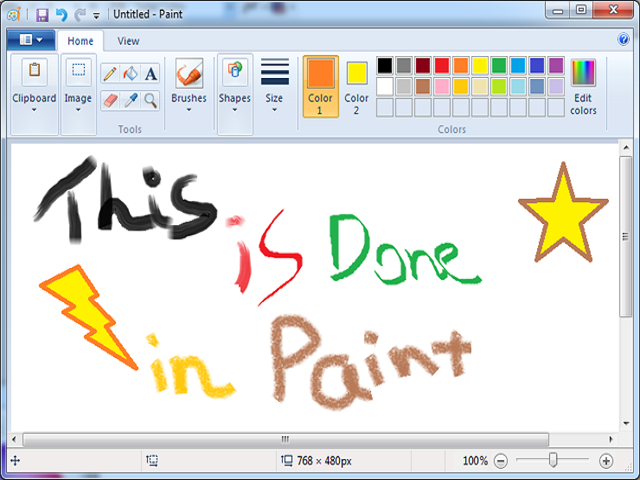Viewport: 640px width, 480px height.
Task: Activate the Color 2 button
Action: (x=356, y=87)
